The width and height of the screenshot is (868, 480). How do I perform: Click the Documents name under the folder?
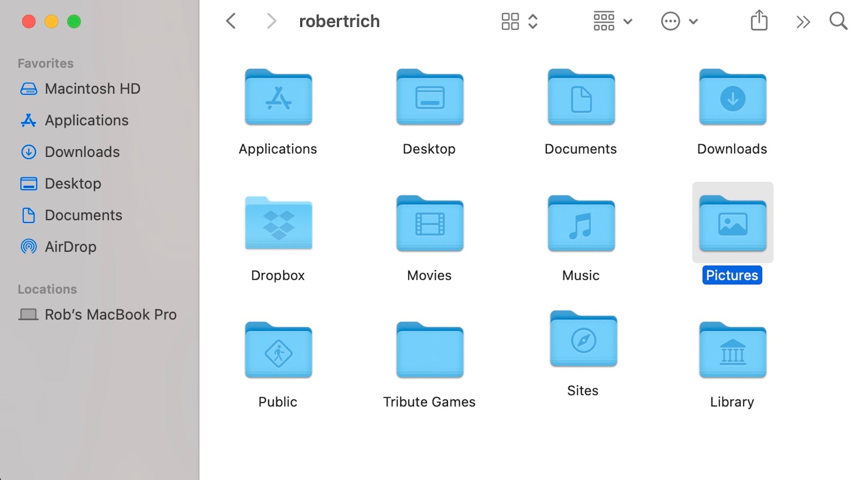pos(581,149)
